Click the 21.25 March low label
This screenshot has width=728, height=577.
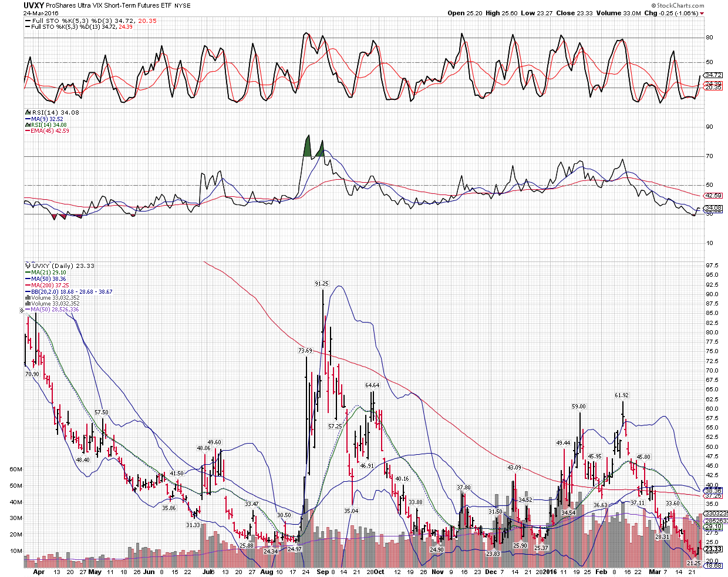694,563
